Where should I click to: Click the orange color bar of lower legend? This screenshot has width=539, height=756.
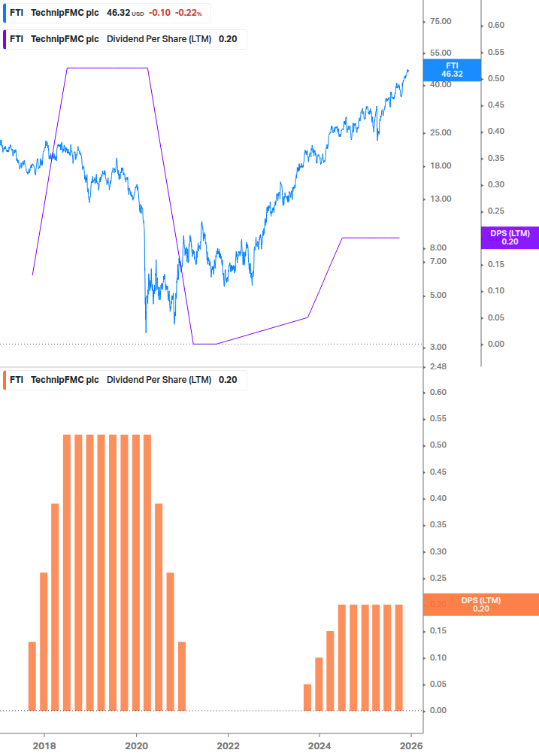(x=5, y=380)
